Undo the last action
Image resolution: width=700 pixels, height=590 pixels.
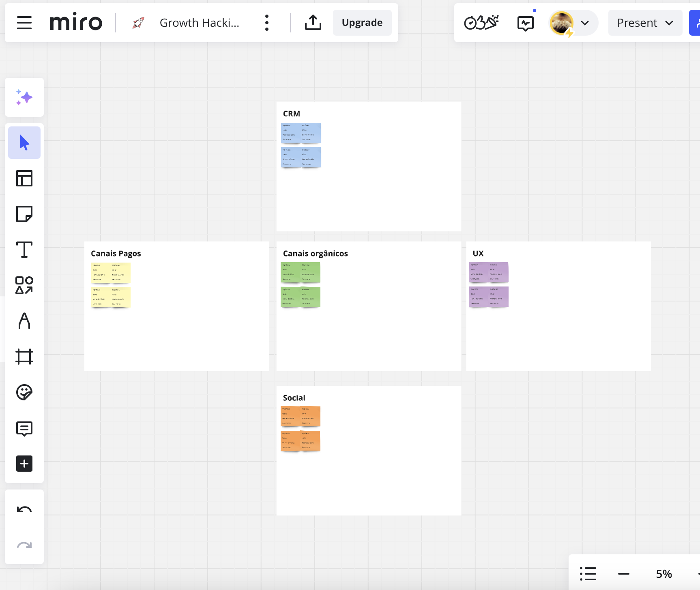tap(24, 510)
